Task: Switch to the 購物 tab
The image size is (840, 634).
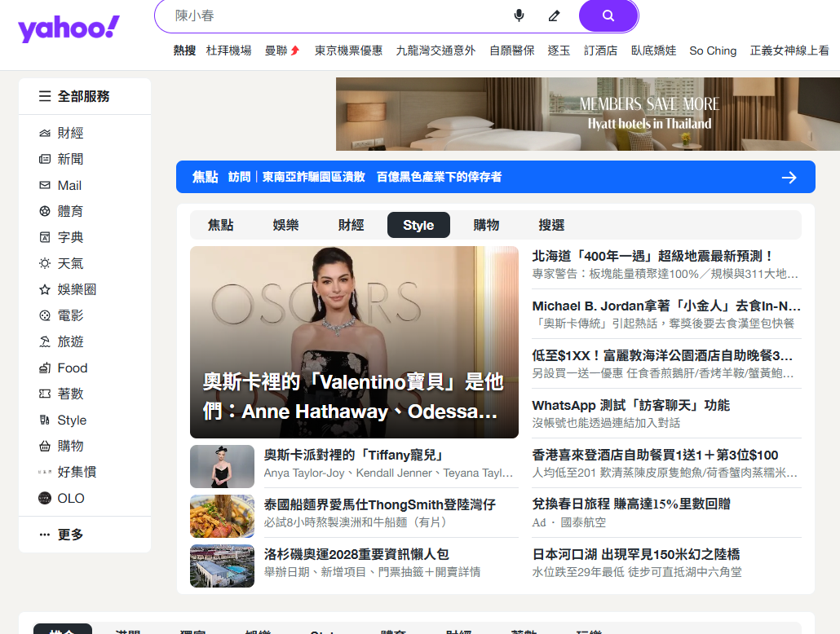Action: (x=486, y=225)
